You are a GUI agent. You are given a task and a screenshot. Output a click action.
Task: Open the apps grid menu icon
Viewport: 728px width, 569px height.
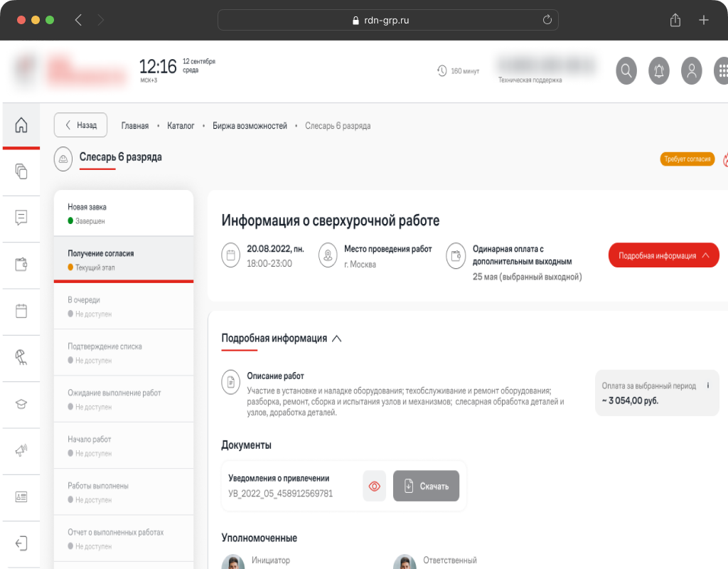pos(722,70)
